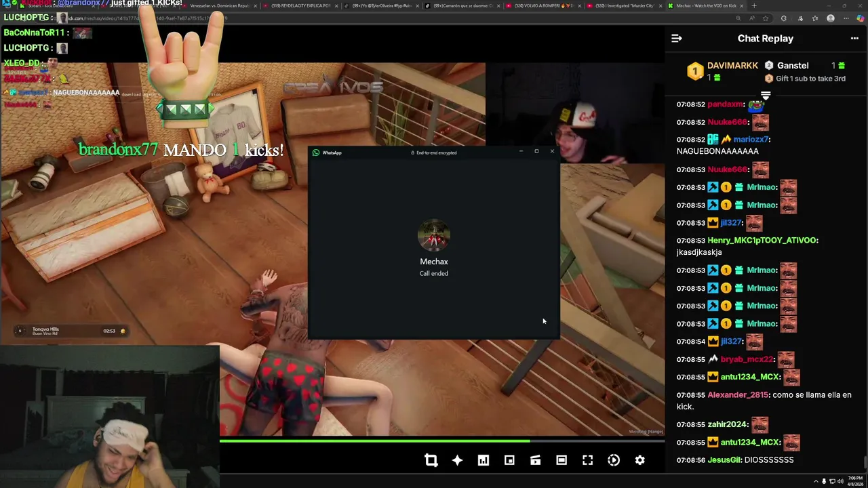
Task: Close the 'Mechax - Watch the VOD' tab
Action: [741, 5]
